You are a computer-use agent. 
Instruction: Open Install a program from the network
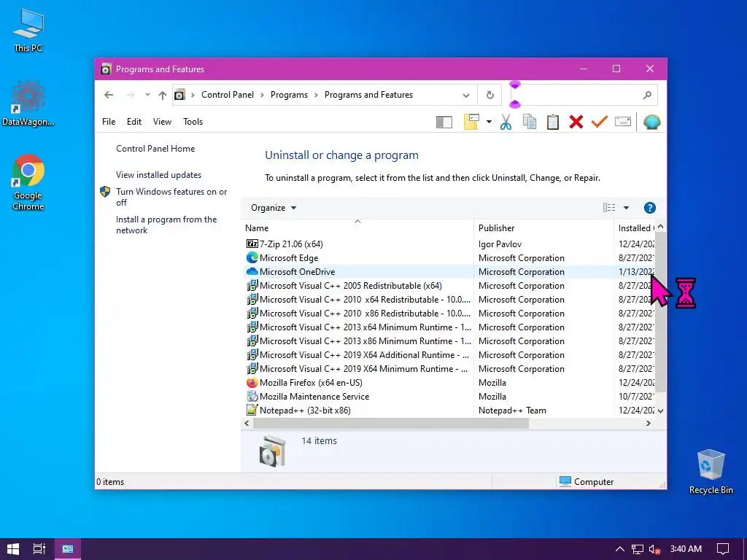(166, 225)
